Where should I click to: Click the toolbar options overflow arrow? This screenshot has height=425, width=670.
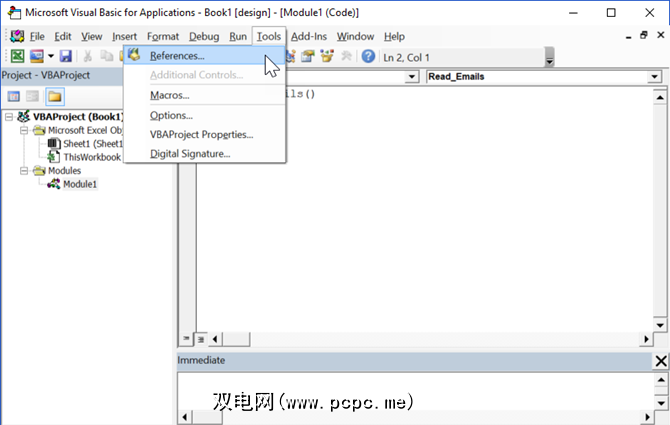[550, 57]
